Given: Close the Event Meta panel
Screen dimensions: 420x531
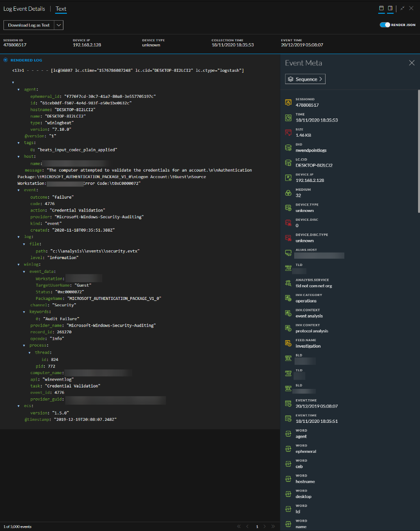Looking at the screenshot, I should [412, 63].
